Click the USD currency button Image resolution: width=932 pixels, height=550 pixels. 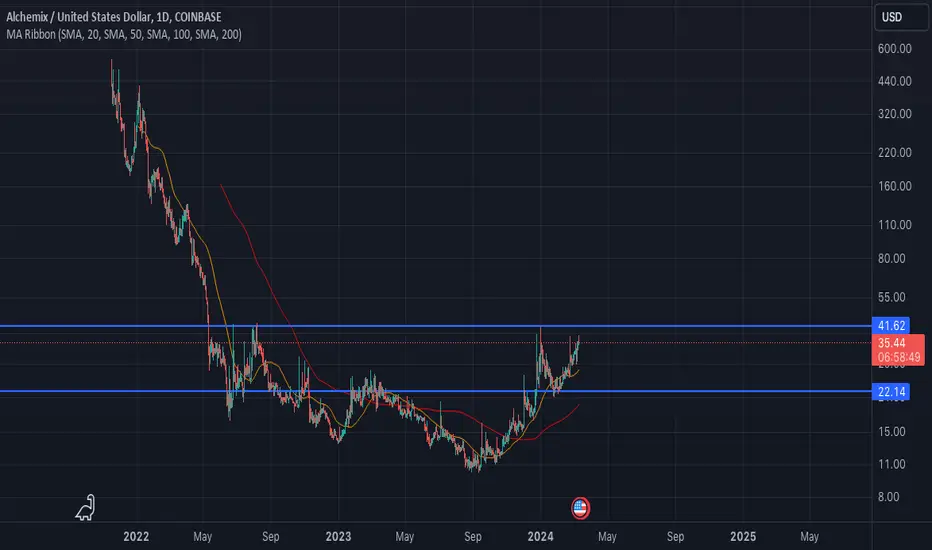902,17
